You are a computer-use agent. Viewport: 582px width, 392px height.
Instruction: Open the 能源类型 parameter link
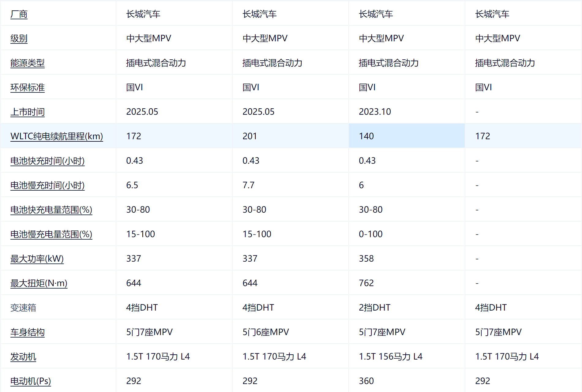(x=28, y=63)
